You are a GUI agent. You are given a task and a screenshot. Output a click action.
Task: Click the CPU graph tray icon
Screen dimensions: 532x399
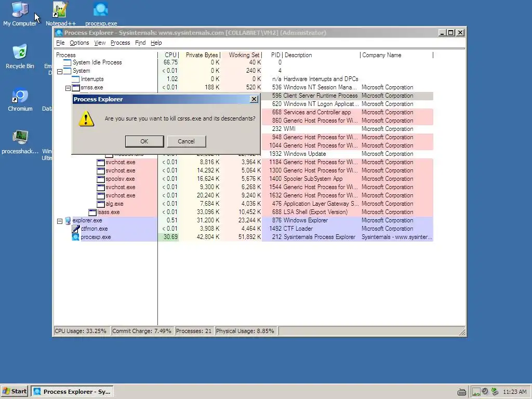[x=476, y=392]
